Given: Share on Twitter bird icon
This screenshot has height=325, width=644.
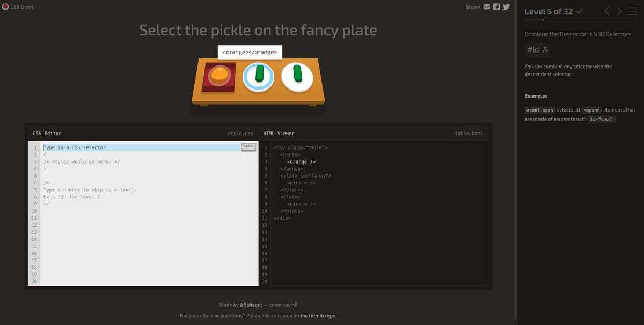Looking at the screenshot, I should pos(506,7).
